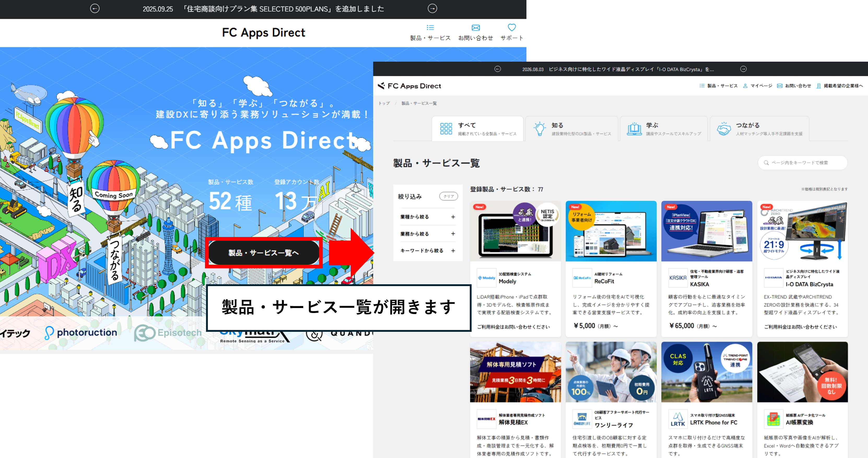Open AI帳票変換 product card image
Viewport: 868px width, 458px height.
point(802,372)
